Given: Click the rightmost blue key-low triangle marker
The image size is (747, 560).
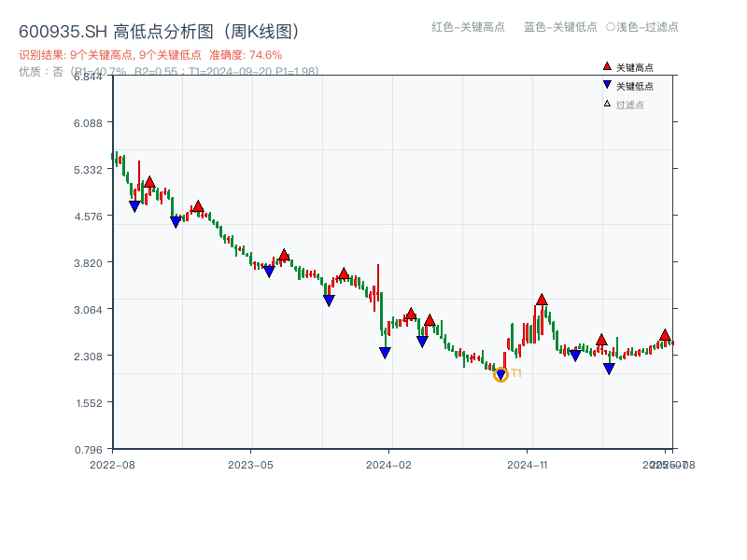Looking at the screenshot, I should [x=609, y=369].
